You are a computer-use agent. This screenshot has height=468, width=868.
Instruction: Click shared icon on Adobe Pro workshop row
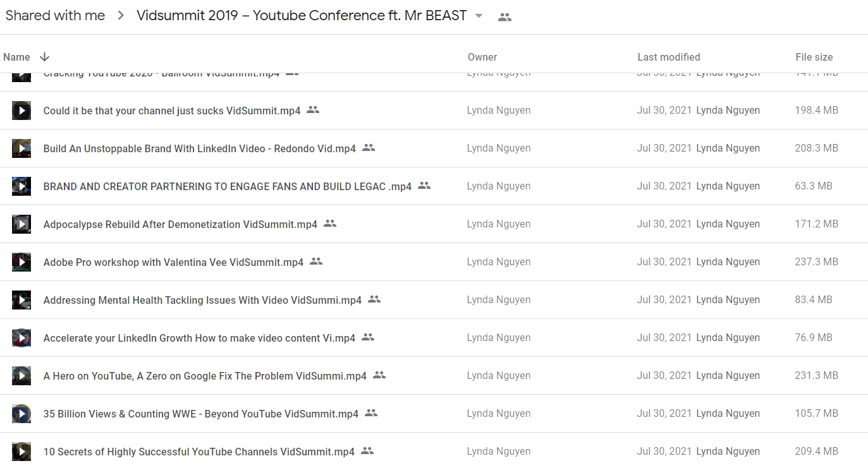(316, 261)
